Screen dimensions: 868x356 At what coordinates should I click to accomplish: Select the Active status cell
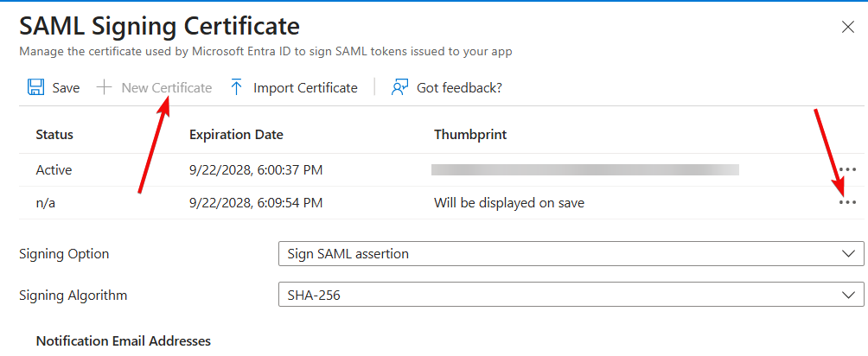54,170
